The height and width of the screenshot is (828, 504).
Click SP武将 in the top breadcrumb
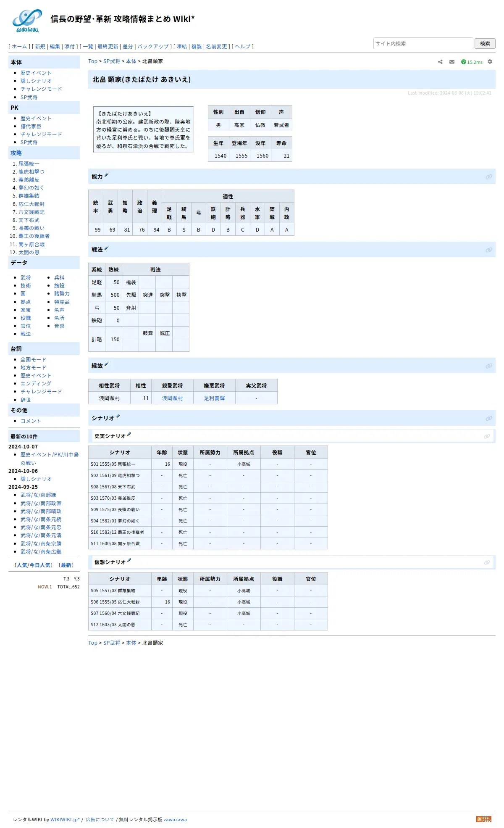pos(112,61)
